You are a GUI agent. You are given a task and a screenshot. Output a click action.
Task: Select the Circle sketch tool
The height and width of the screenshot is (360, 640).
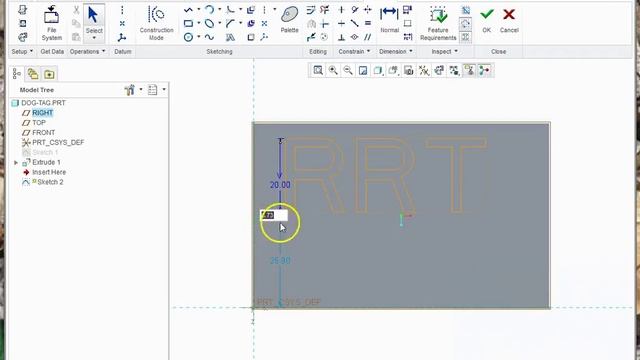(x=188, y=37)
